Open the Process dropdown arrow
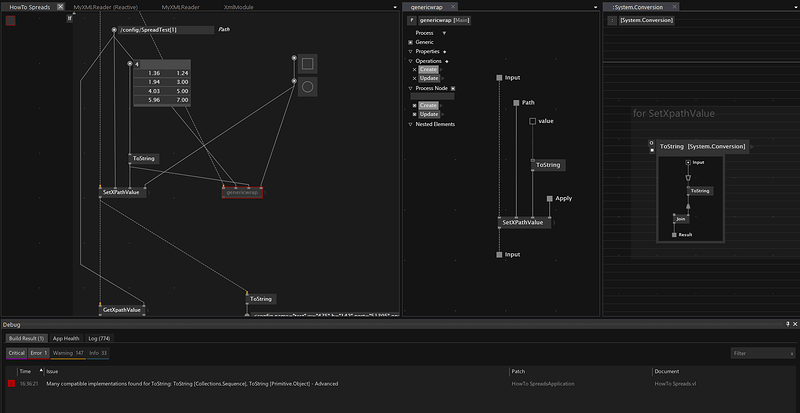The image size is (800, 413). [444, 33]
